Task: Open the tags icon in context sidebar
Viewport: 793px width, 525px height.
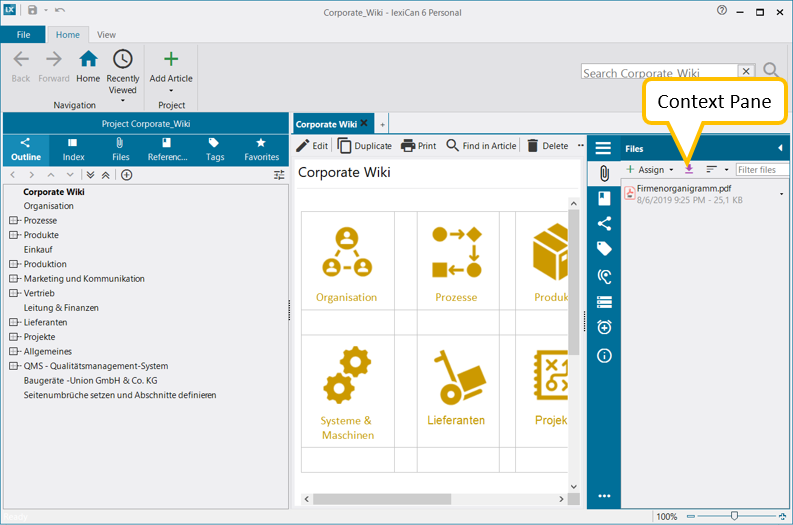Action: pyautogui.click(x=604, y=249)
